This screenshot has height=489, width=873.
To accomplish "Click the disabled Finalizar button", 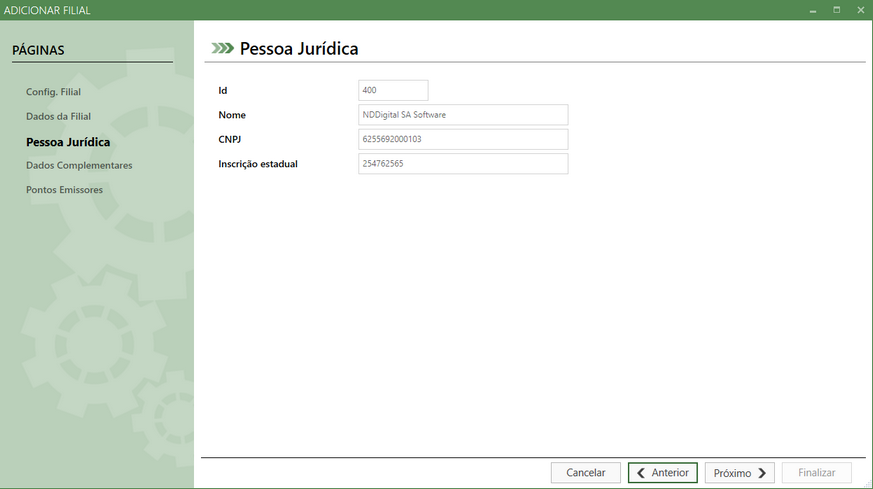I will point(816,473).
